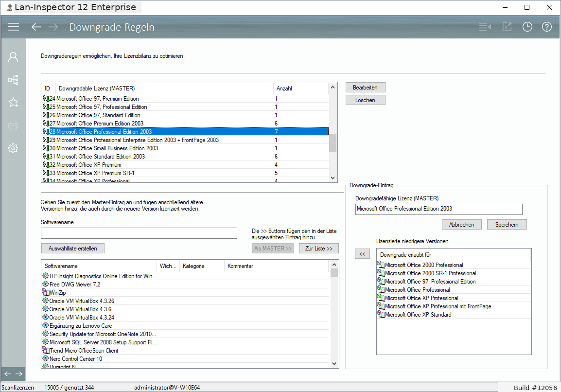Click the Wich... column header
Viewport: 561px width, 392px height.
click(x=168, y=266)
